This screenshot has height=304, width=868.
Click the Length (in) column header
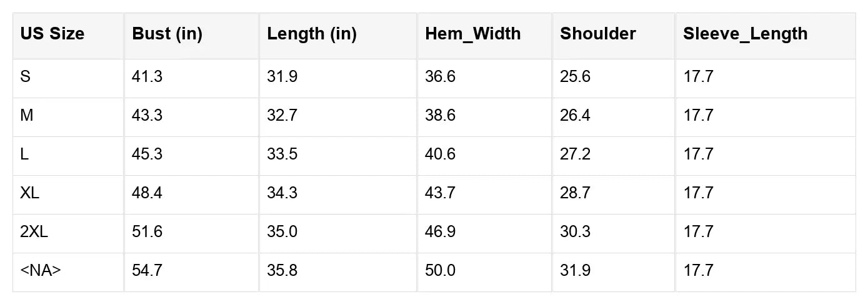coord(338,36)
